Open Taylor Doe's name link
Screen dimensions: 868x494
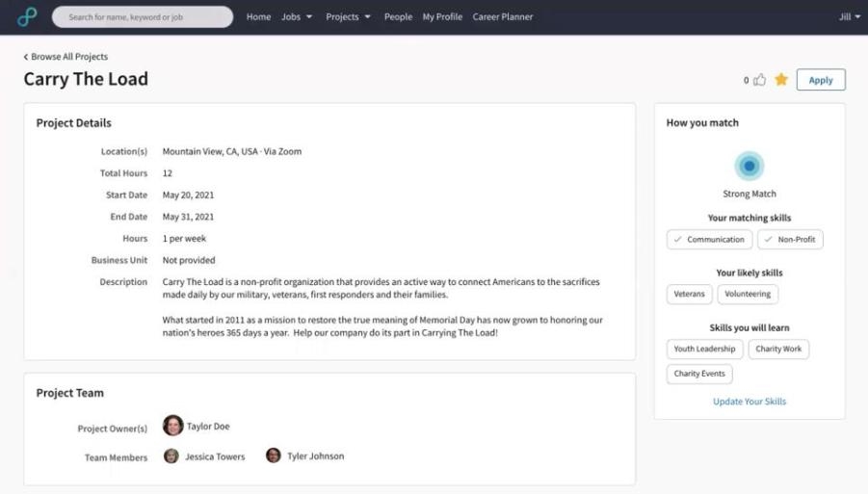pos(208,427)
